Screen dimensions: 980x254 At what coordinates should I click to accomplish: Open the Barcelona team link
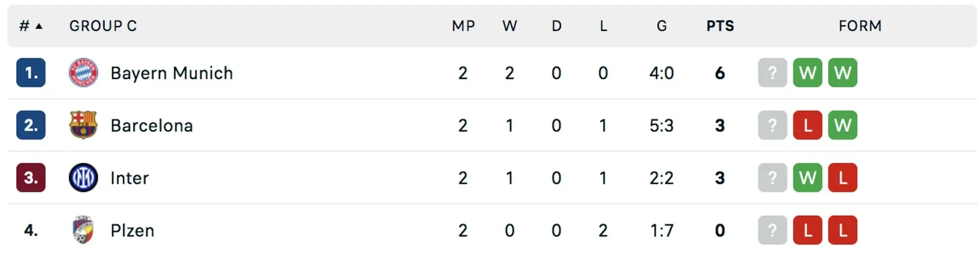[x=152, y=125]
